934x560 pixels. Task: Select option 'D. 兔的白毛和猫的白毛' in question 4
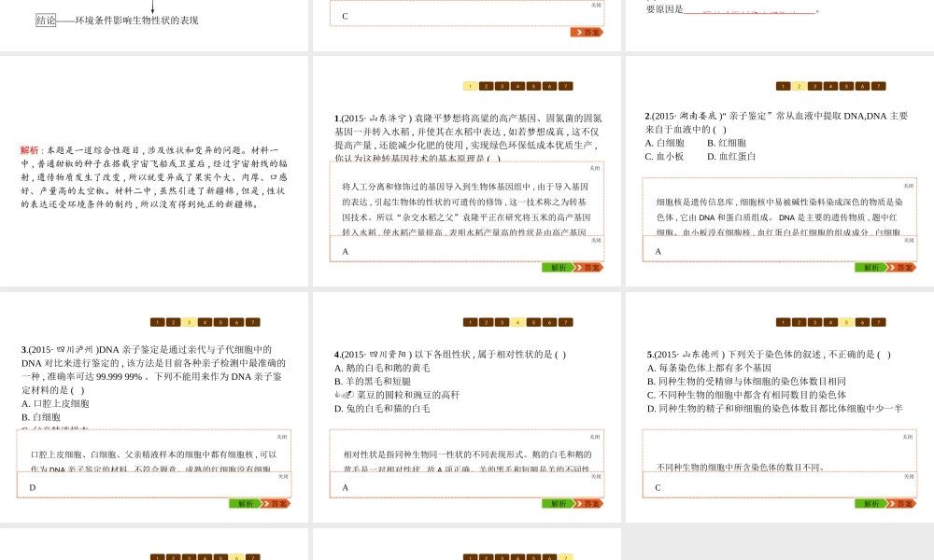click(x=382, y=409)
